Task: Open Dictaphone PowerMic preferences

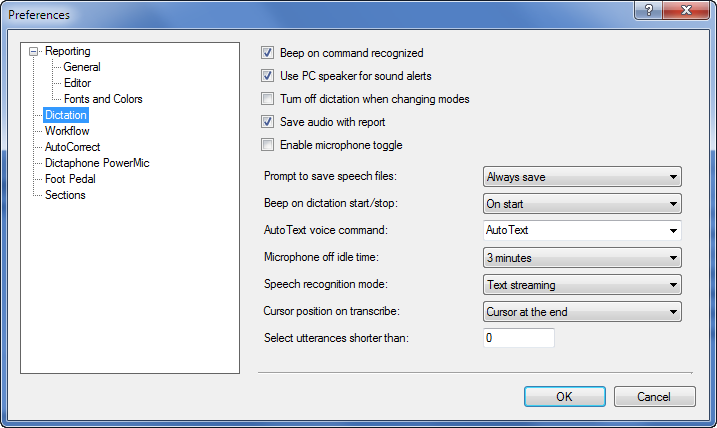Action: pos(97,163)
